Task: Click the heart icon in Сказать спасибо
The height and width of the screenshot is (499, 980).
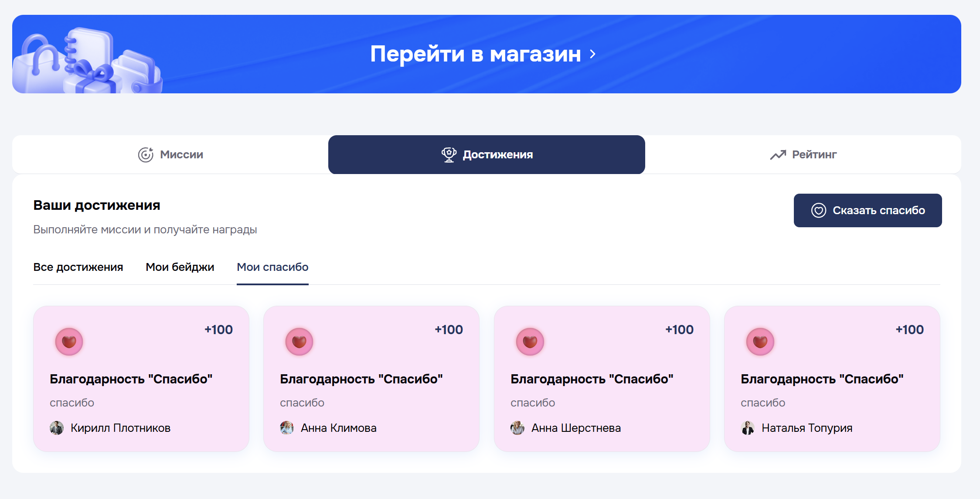Action: pyautogui.click(x=818, y=210)
